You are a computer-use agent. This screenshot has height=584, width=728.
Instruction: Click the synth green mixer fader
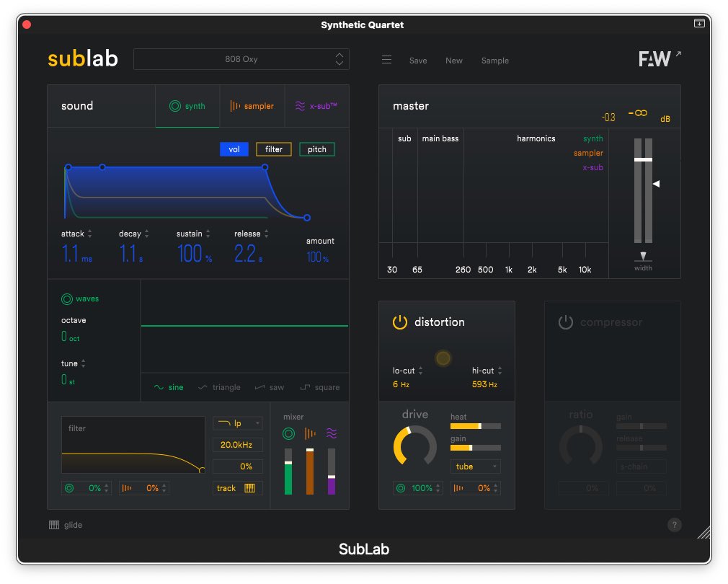pyautogui.click(x=288, y=472)
